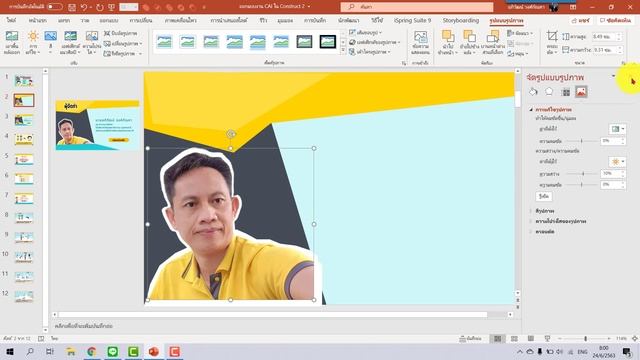Expand the Crop section in pane

point(531,231)
